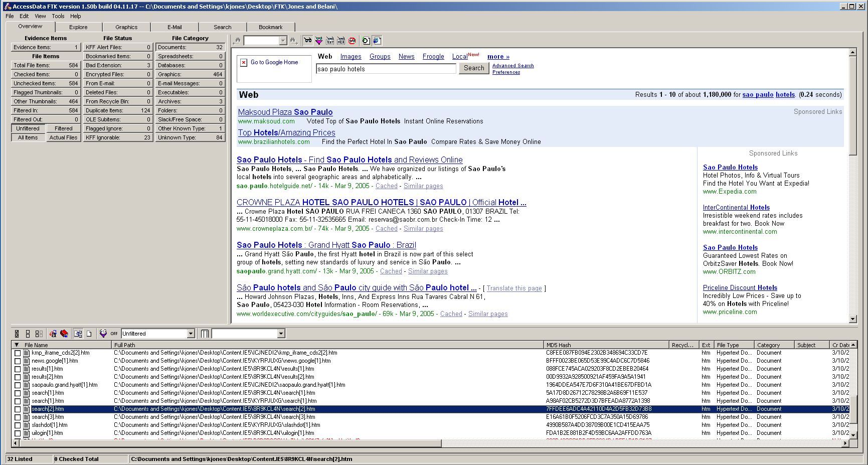The height and width of the screenshot is (465, 868).
Task: Check the box for results[2].htm
Action: [x=18, y=377]
